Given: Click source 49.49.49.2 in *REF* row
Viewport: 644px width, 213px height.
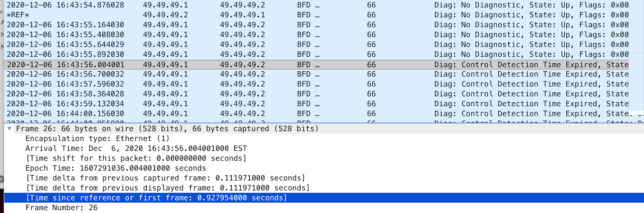Looking at the screenshot, I should pos(165,15).
